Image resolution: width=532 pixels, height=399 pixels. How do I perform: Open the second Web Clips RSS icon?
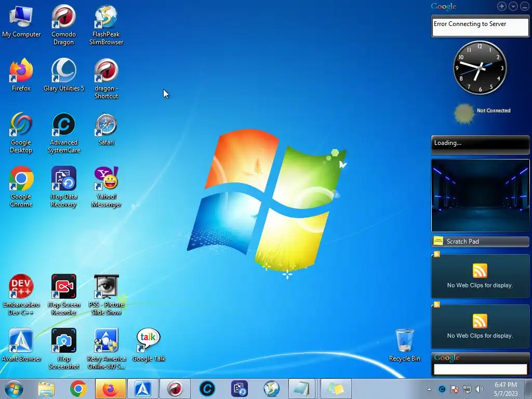pos(480,321)
